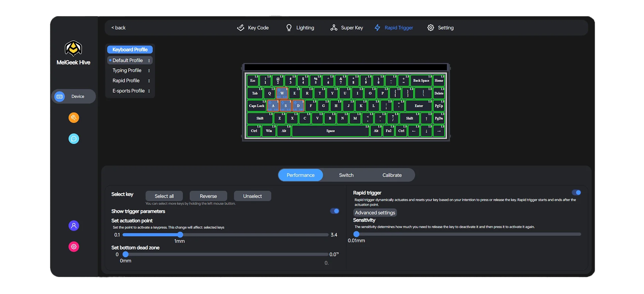Switch to the Calibrate tab

click(x=392, y=175)
